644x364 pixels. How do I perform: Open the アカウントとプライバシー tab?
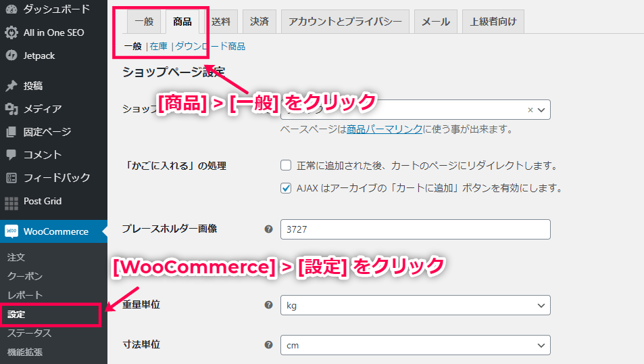345,22
